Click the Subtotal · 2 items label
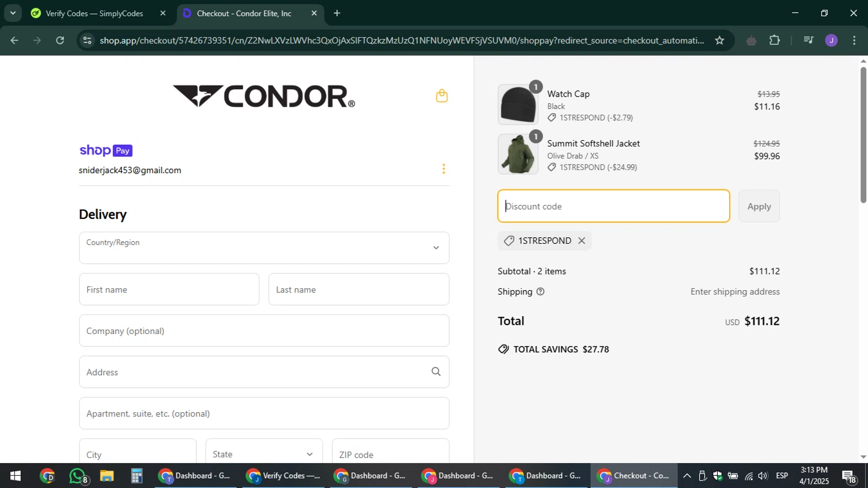The width and height of the screenshot is (868, 488). click(532, 271)
